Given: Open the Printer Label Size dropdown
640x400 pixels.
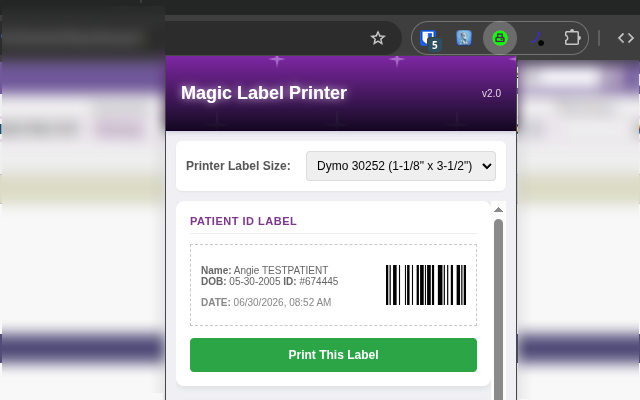Looking at the screenshot, I should pyautogui.click(x=401, y=166).
